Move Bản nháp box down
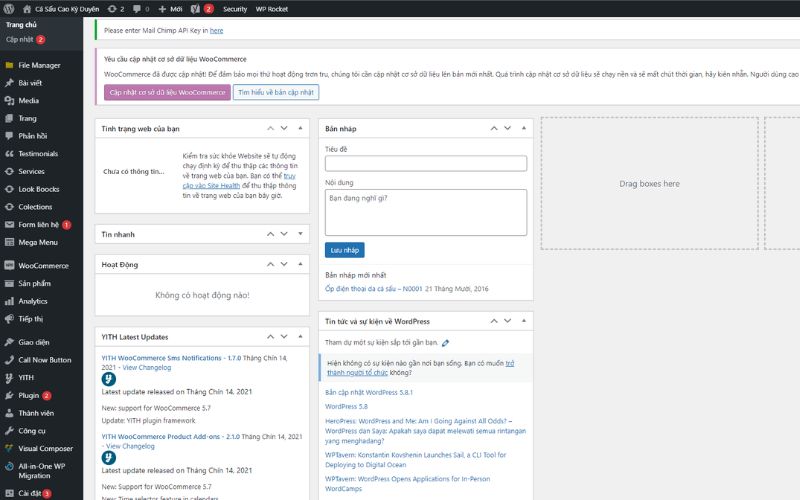 click(508, 129)
